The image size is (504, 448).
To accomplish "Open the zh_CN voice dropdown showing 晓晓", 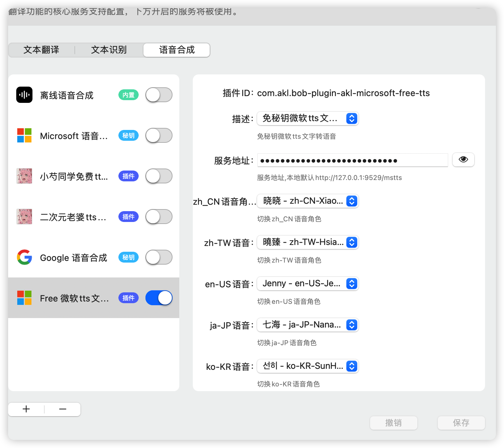I will [x=307, y=201].
